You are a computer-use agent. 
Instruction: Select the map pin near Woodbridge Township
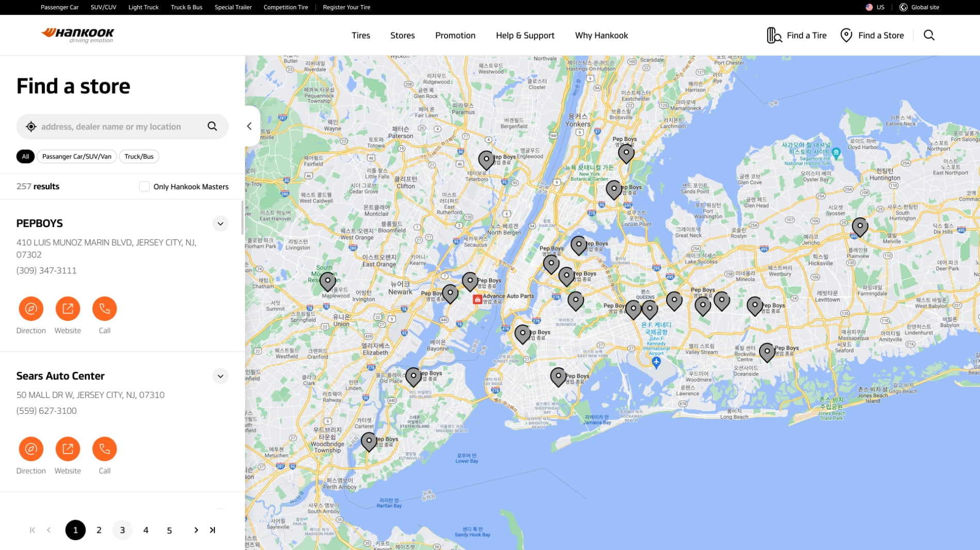point(369,442)
